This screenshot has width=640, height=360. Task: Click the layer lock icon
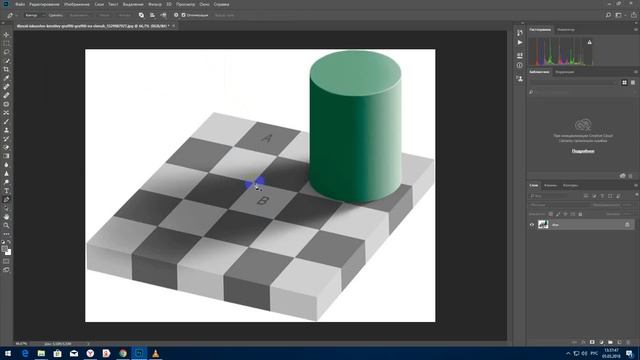(x=627, y=224)
